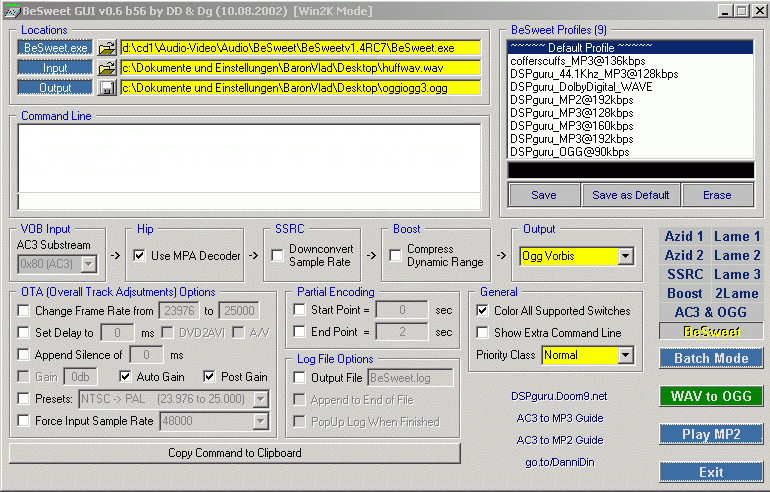Switch to Boost tab
The image size is (770, 492).
[x=685, y=293]
